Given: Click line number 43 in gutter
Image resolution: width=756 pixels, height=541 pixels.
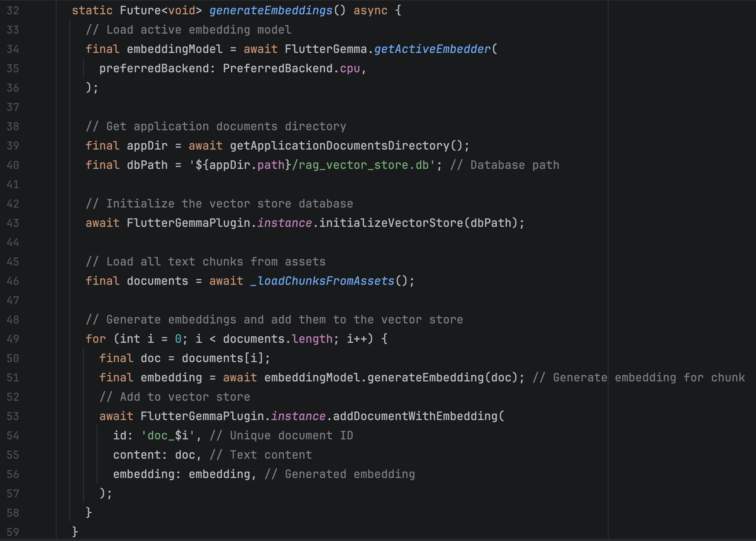Looking at the screenshot, I should pyautogui.click(x=13, y=223).
